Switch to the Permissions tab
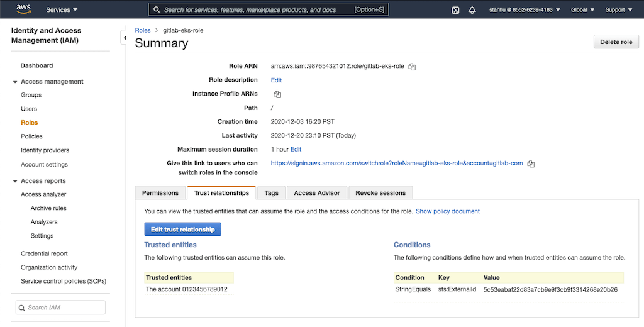This screenshot has width=644, height=327. coord(160,193)
